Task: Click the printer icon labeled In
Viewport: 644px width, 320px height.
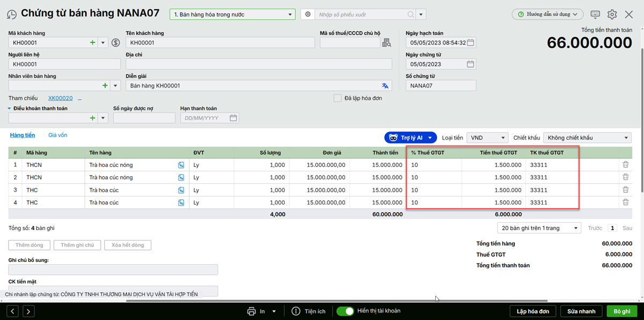Action: pos(251,311)
